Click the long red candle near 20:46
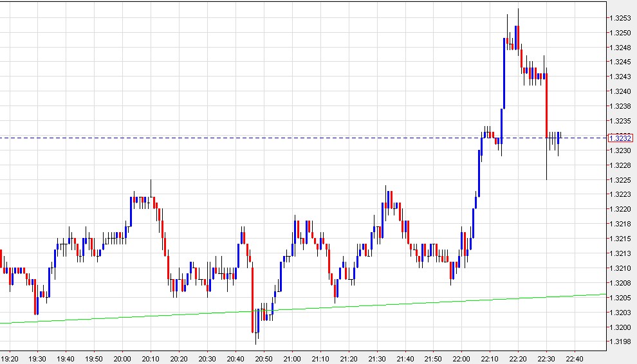This screenshot has height=364, width=637. coord(253,300)
